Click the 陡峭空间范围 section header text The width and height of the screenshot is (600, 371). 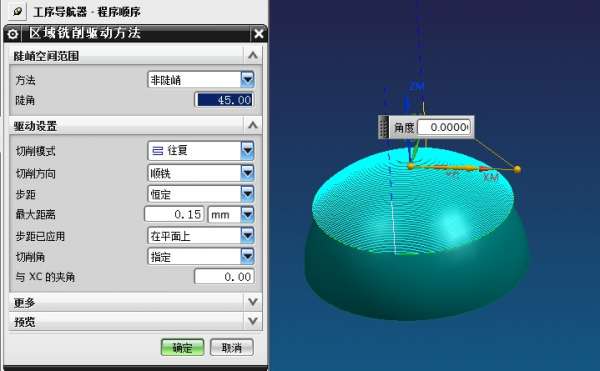coord(46,56)
